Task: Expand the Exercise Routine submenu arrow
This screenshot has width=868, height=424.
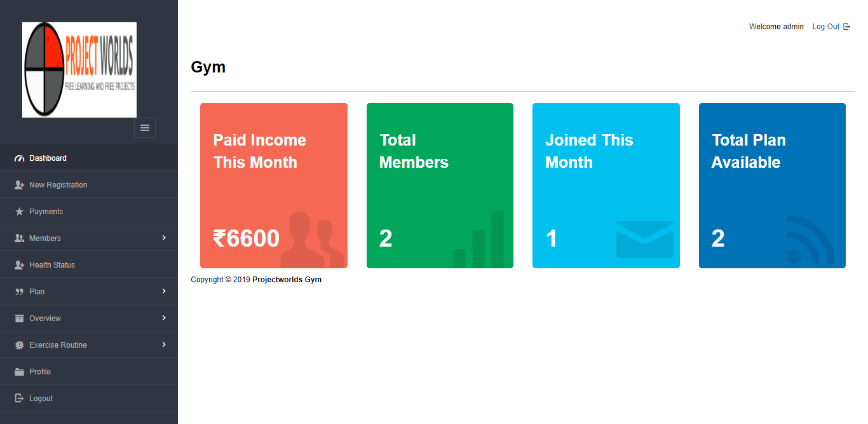Action: [x=164, y=345]
